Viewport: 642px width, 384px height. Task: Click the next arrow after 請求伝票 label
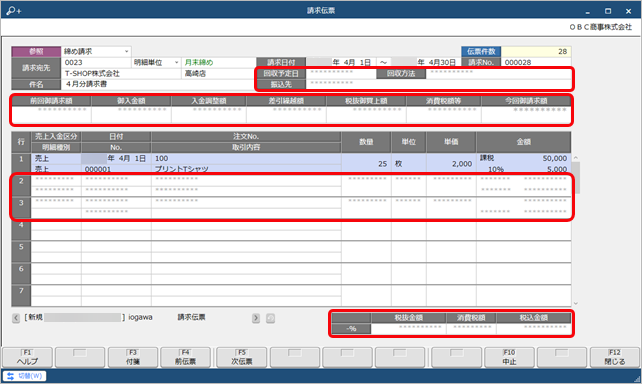pos(256,318)
